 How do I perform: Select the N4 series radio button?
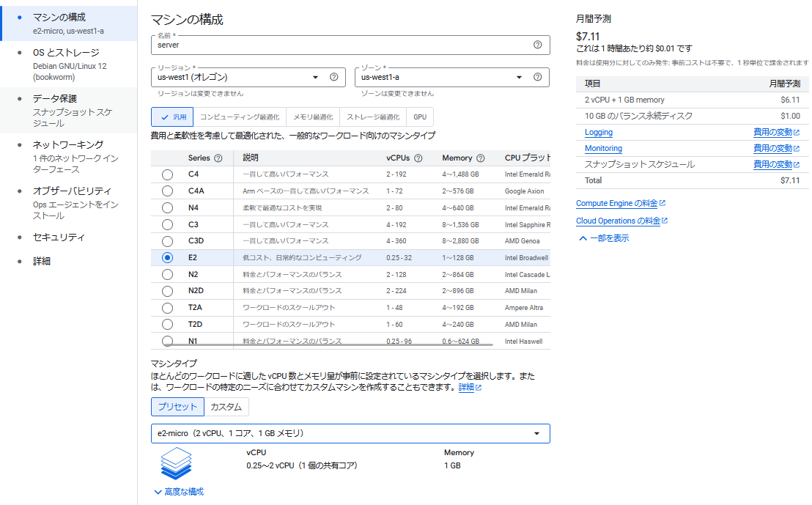coord(167,207)
